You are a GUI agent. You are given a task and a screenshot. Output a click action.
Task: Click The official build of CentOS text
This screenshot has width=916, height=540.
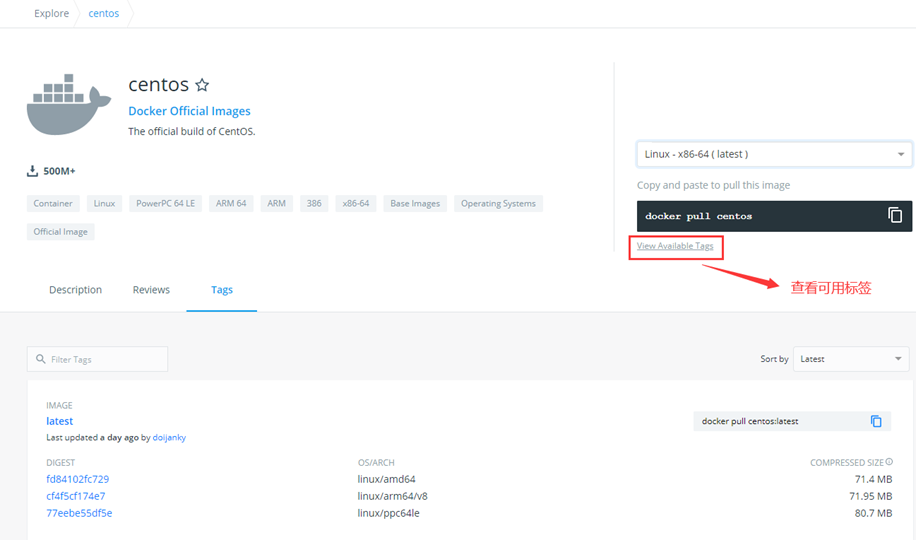click(192, 131)
